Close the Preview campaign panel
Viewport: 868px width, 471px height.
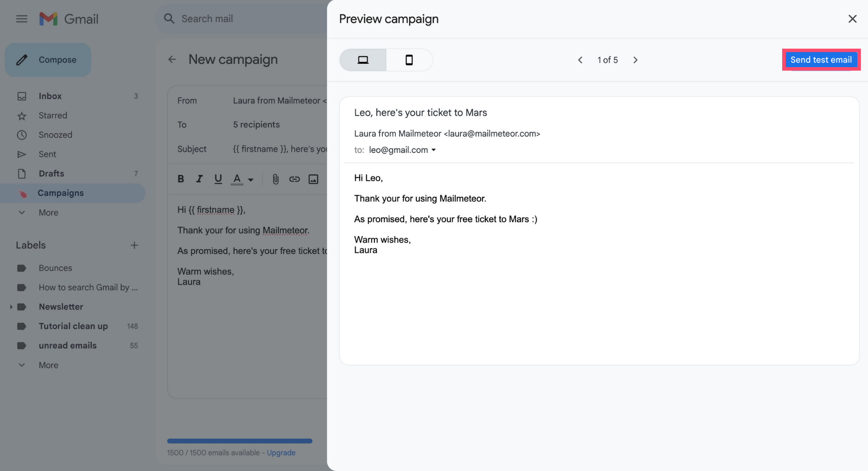[852, 19]
